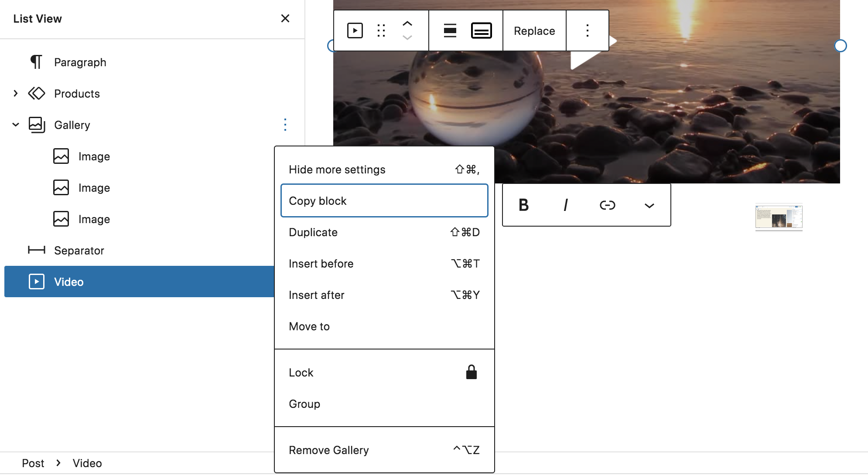Insert a link using the link icon
The image size is (868, 475).
[x=608, y=205]
